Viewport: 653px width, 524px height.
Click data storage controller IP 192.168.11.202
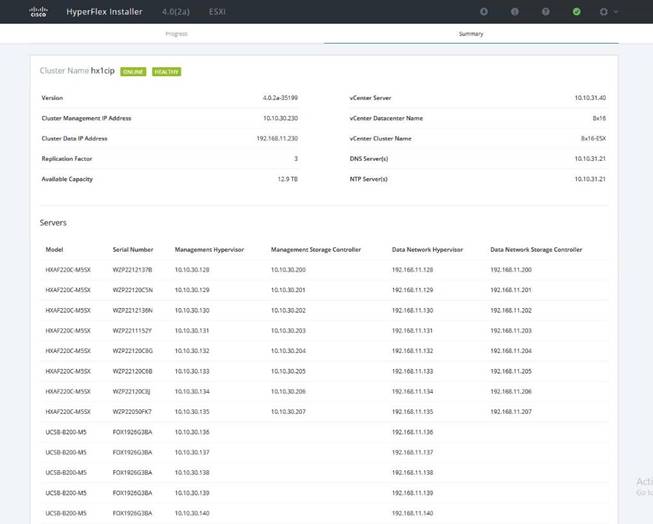coord(511,310)
